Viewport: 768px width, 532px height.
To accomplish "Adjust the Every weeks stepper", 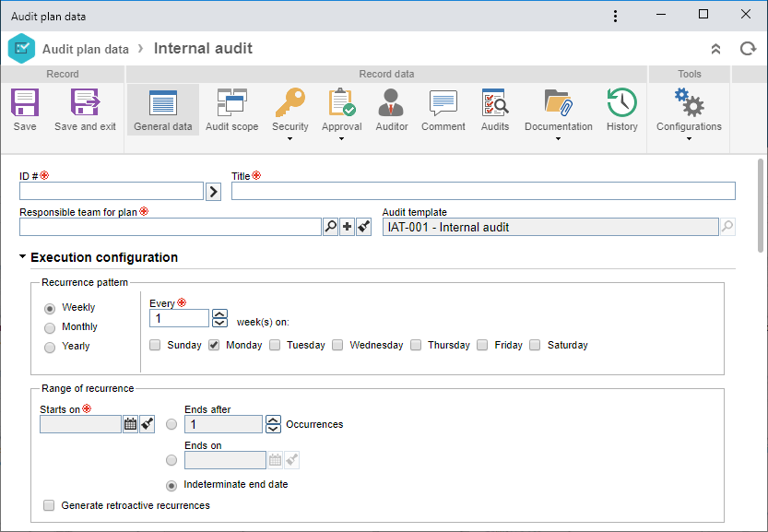I will (x=220, y=318).
